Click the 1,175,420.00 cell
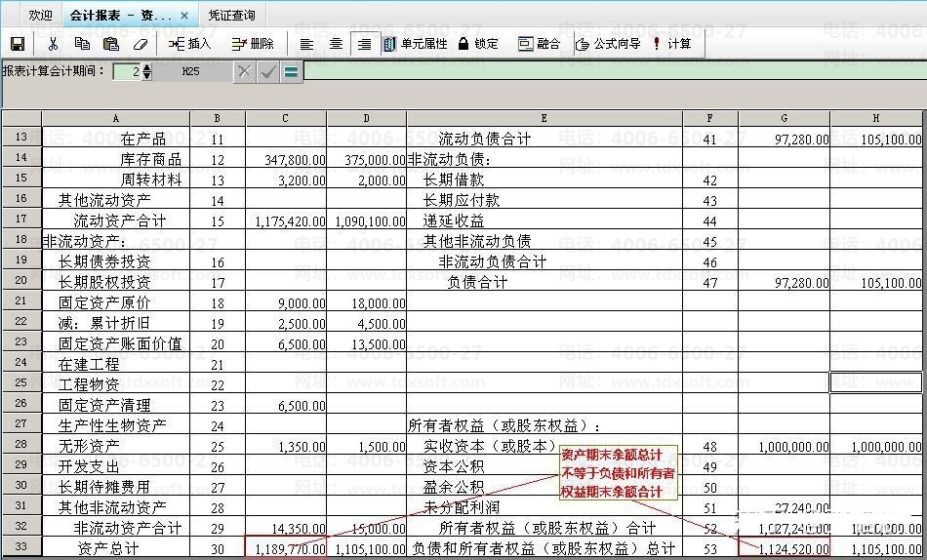This screenshot has width=927, height=560. coord(286,220)
